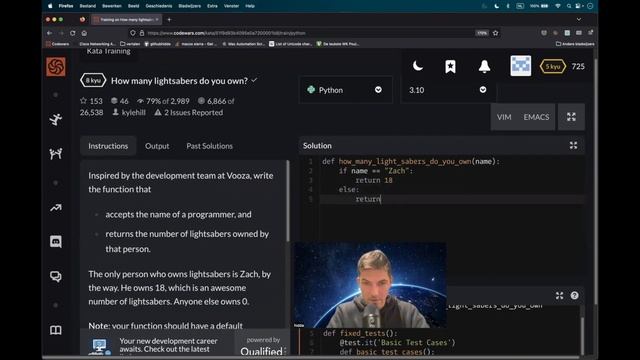Click the collections count 46
Viewport: 640px width, 360px height.
click(120, 101)
